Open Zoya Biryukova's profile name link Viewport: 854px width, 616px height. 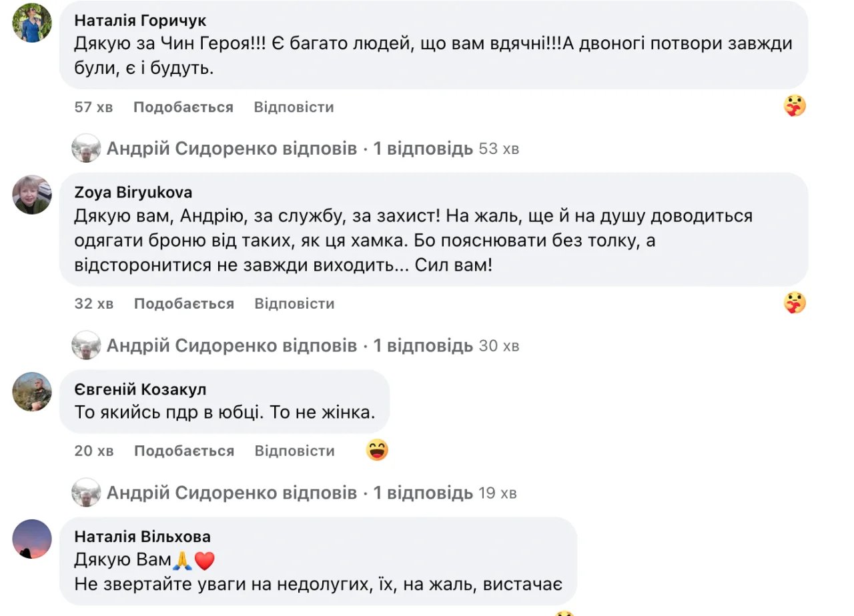133,193
